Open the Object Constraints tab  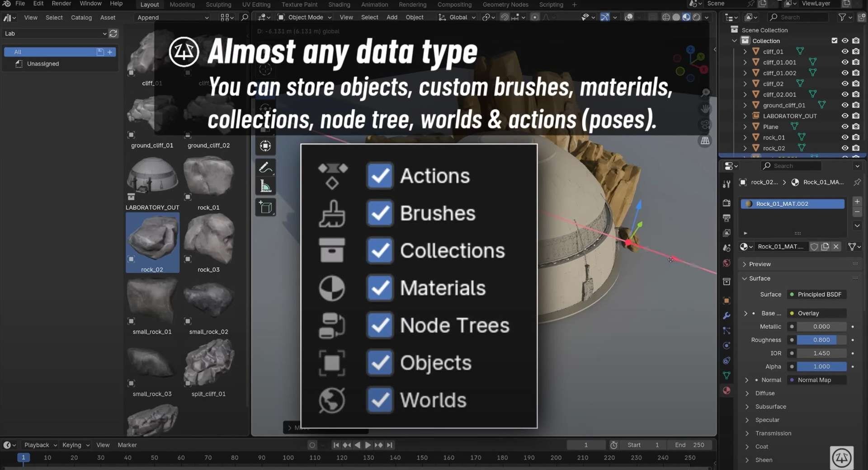[x=726, y=361]
